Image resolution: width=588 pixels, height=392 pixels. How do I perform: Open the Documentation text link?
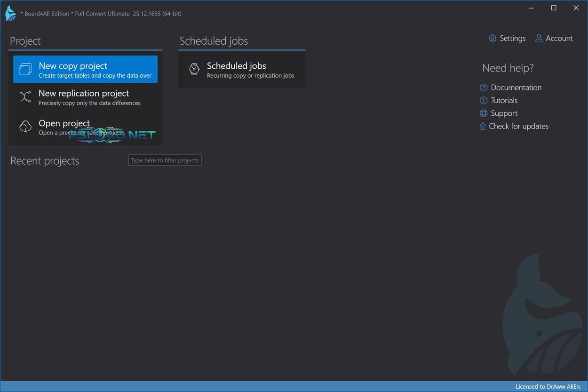click(x=516, y=88)
